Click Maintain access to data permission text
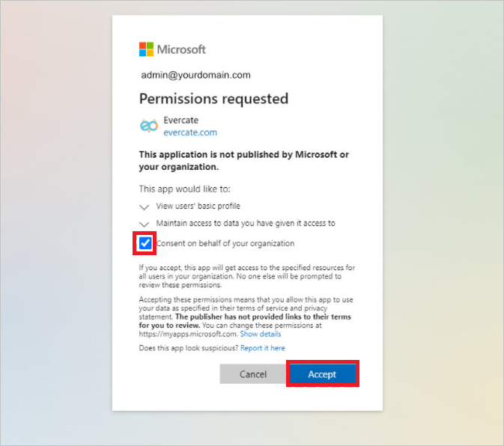Screen dimensions: 504x446 tap(246, 223)
